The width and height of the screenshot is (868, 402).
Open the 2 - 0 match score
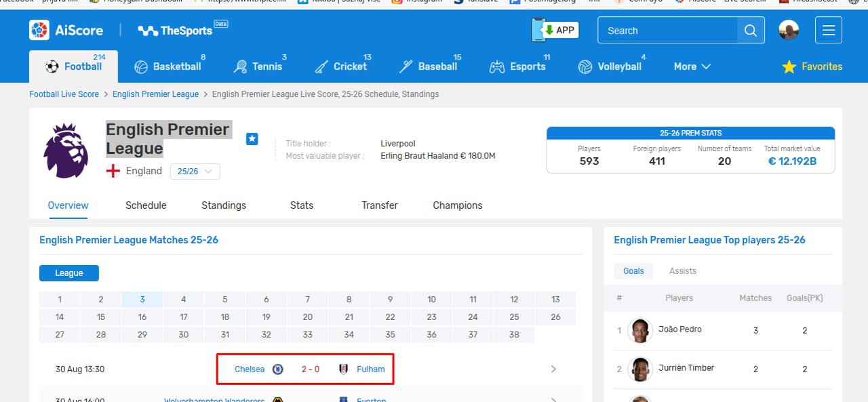(311, 369)
